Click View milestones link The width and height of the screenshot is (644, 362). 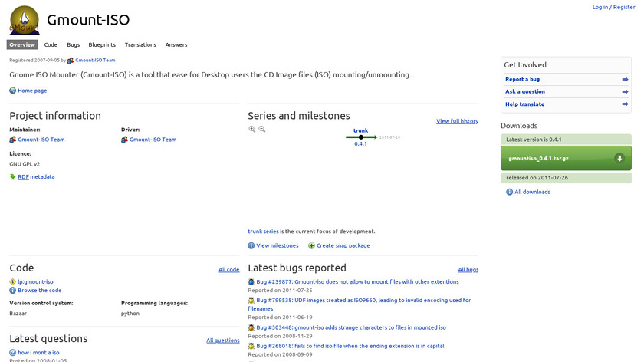pyautogui.click(x=278, y=245)
